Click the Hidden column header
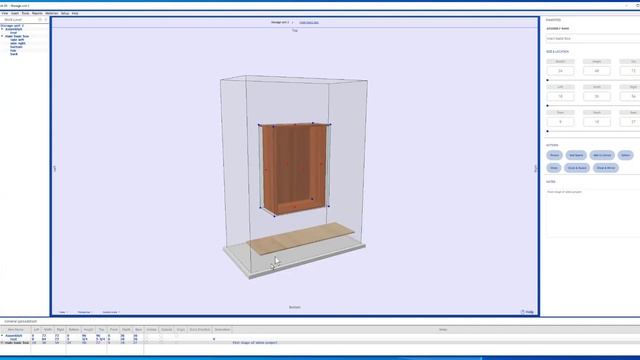This screenshot has width=640, height=360. coord(151,329)
